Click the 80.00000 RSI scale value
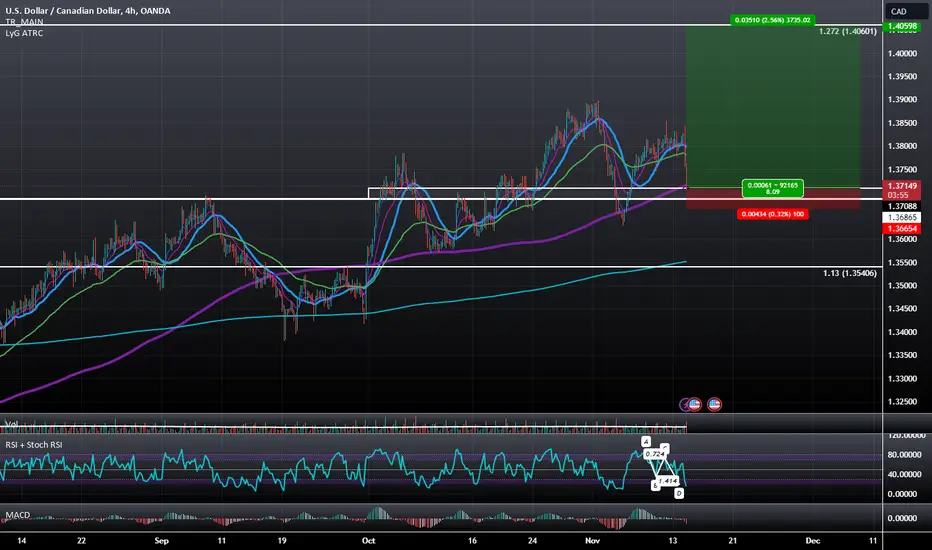Image resolution: width=932 pixels, height=550 pixels. tap(906, 455)
